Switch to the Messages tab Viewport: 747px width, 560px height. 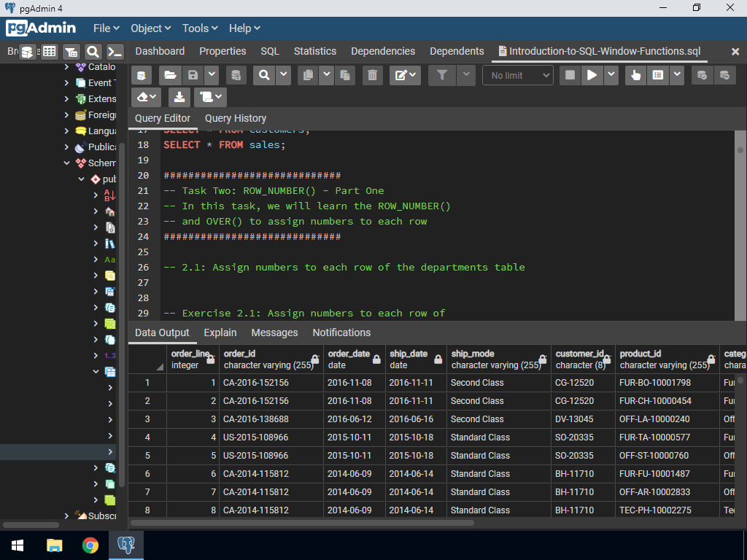tap(274, 332)
